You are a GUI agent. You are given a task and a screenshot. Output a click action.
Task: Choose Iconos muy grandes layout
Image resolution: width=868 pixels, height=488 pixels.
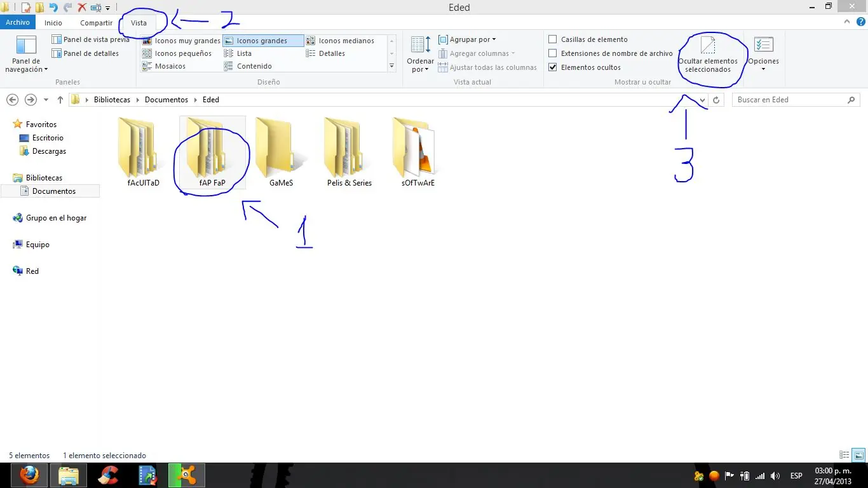point(181,41)
